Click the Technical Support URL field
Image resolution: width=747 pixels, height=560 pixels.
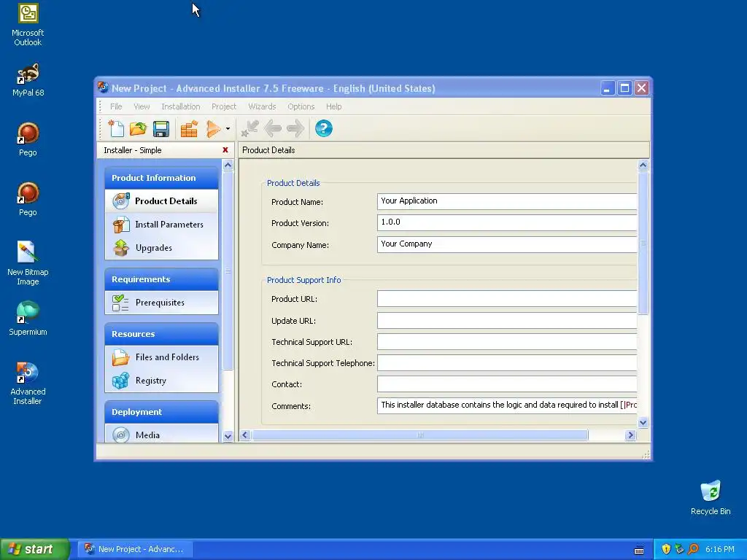[507, 342]
